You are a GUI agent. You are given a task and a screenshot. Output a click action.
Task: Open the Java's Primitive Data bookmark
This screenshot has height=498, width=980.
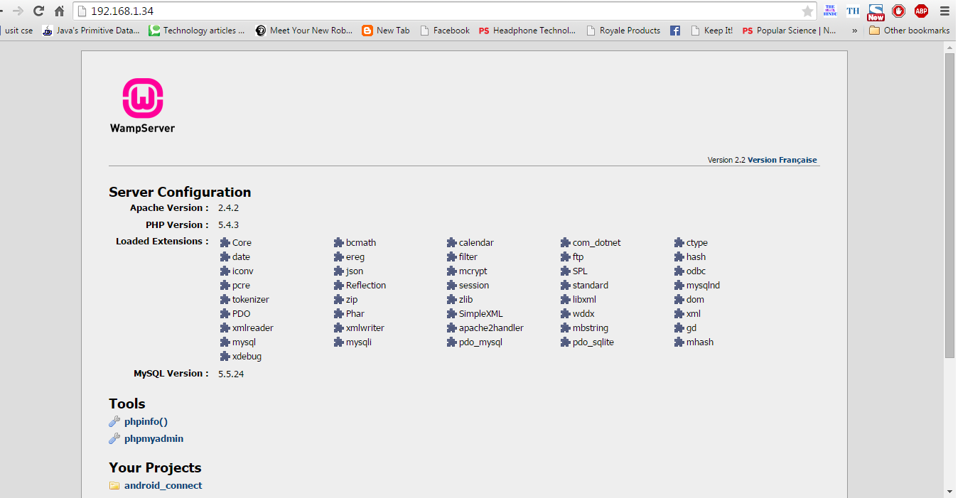(91, 31)
